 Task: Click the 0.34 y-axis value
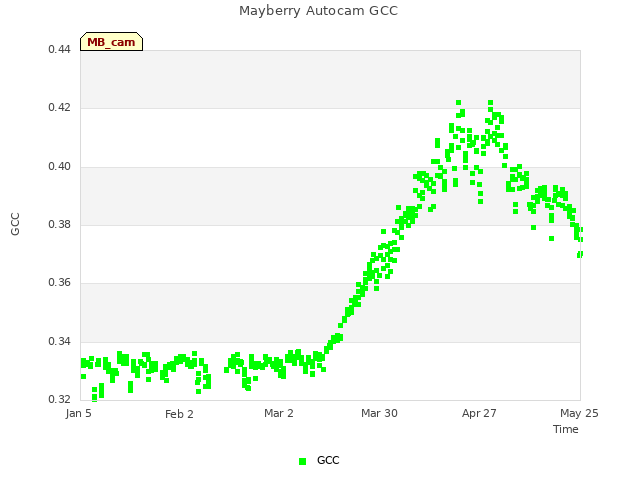point(59,341)
